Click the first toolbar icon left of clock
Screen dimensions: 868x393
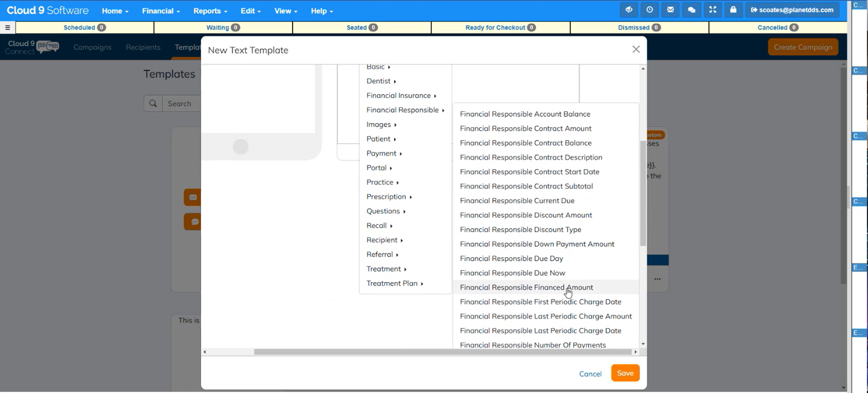click(x=629, y=10)
